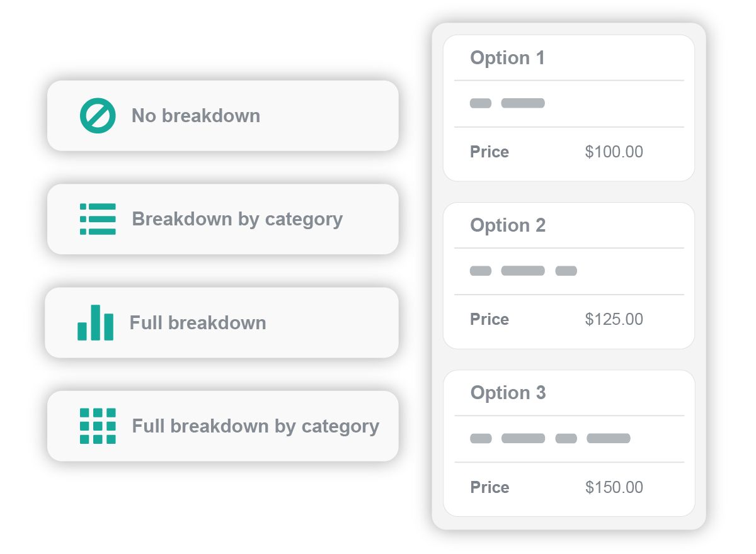Viewport: 756px width, 554px height.
Task: Click the Price label in Option 3
Action: (x=490, y=487)
